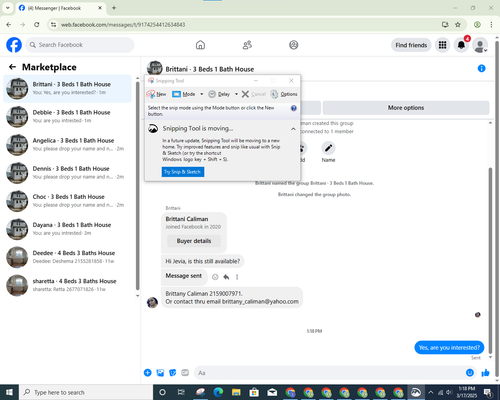Click the Yes, are you interested message
The width and height of the screenshot is (500, 400).
pos(449,347)
